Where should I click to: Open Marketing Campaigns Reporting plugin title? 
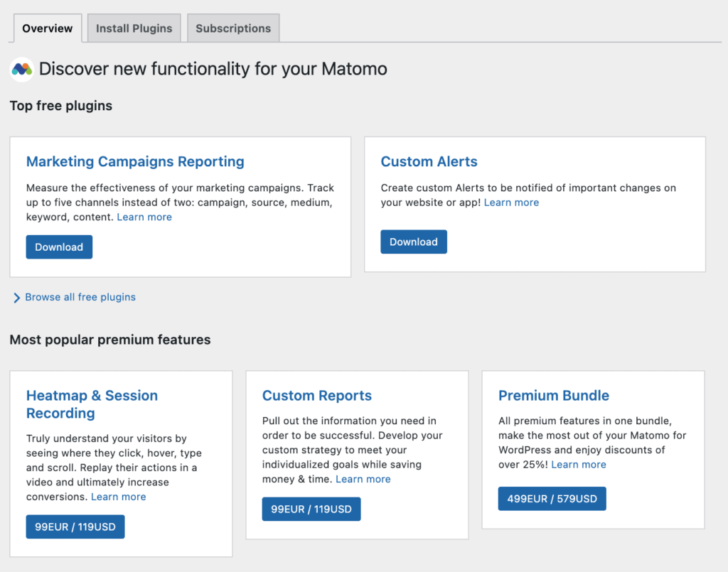point(135,161)
